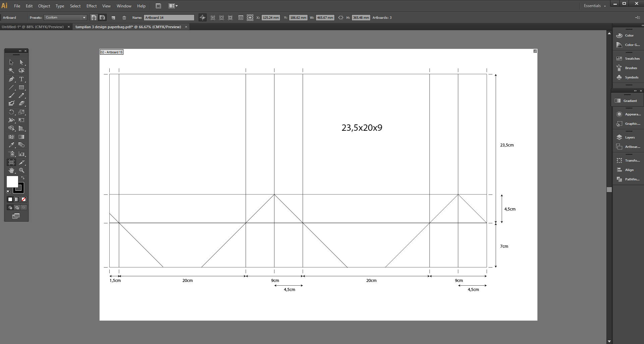The width and height of the screenshot is (644, 344).
Task: Choose the Mesh tool
Action: pos(11,137)
